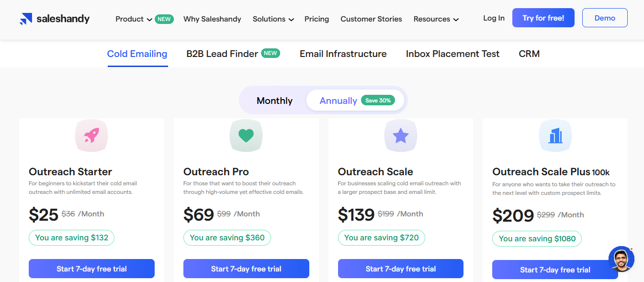Image resolution: width=644 pixels, height=282 pixels.
Task: Click the Try for free button
Action: click(x=543, y=17)
